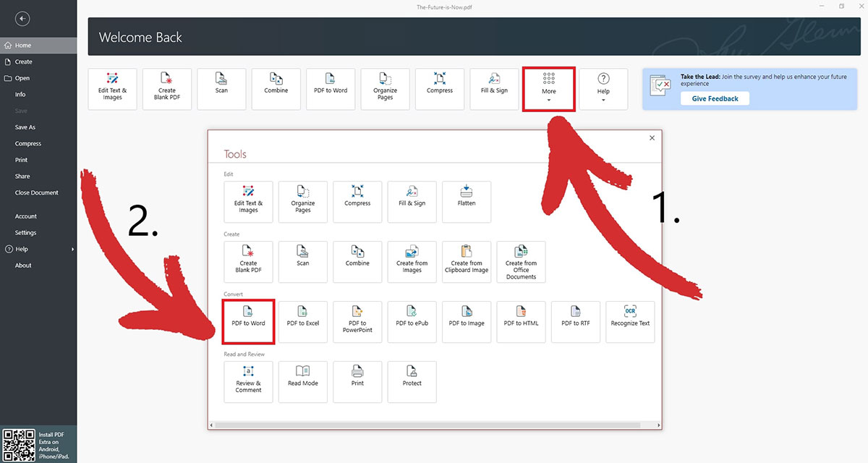Open Settings from the sidebar
This screenshot has height=463, width=868.
25,233
